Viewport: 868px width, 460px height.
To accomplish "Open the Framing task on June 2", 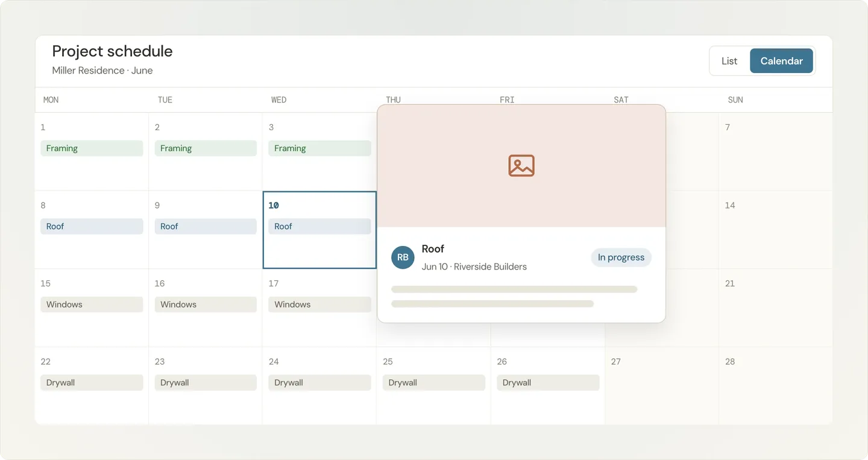I will pos(206,148).
